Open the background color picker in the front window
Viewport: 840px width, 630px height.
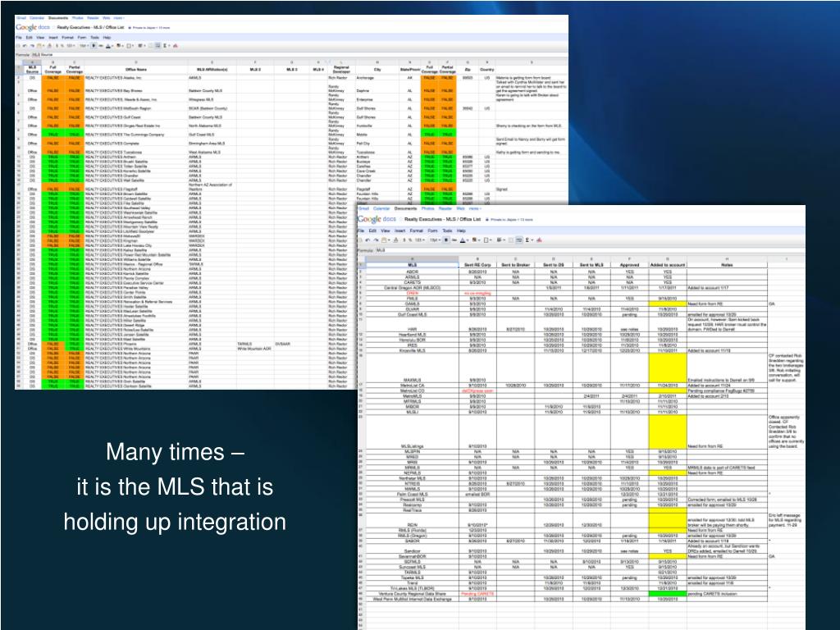(x=477, y=240)
